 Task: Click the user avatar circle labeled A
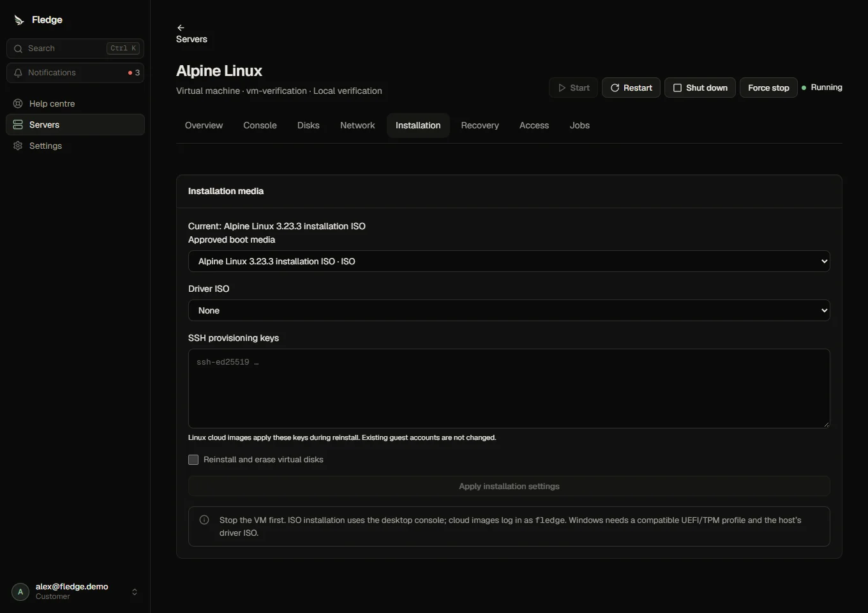pyautogui.click(x=20, y=592)
